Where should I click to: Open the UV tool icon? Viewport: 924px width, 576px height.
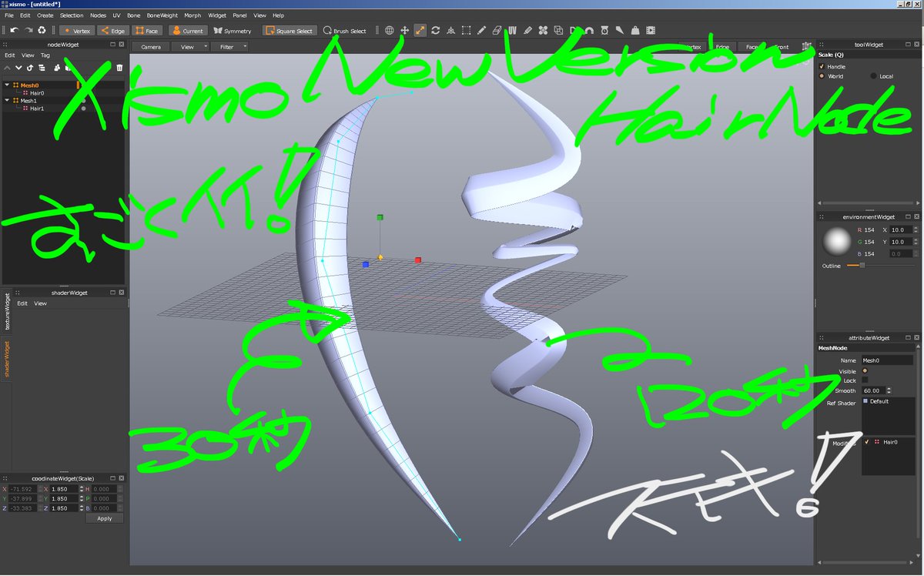(512, 31)
